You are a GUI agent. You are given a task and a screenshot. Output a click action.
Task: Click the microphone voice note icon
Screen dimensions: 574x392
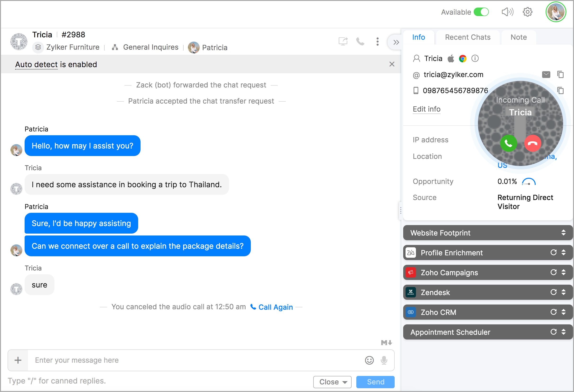coord(384,360)
